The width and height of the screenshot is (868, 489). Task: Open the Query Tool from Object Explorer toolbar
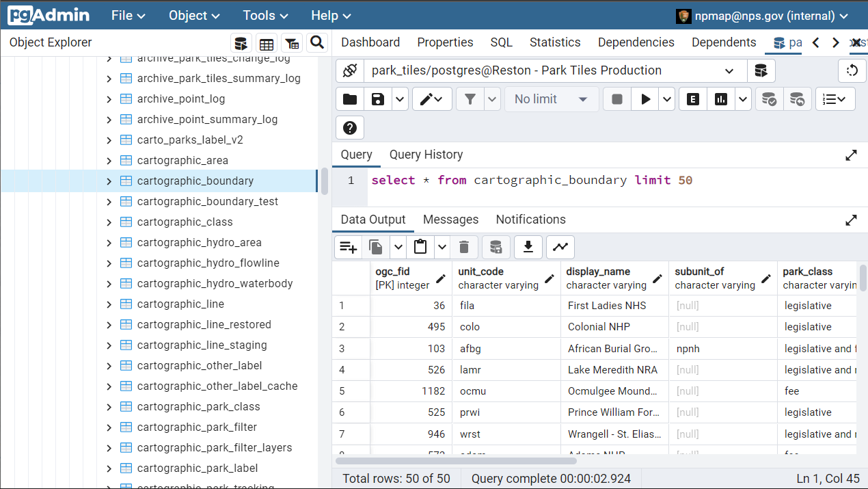point(241,43)
